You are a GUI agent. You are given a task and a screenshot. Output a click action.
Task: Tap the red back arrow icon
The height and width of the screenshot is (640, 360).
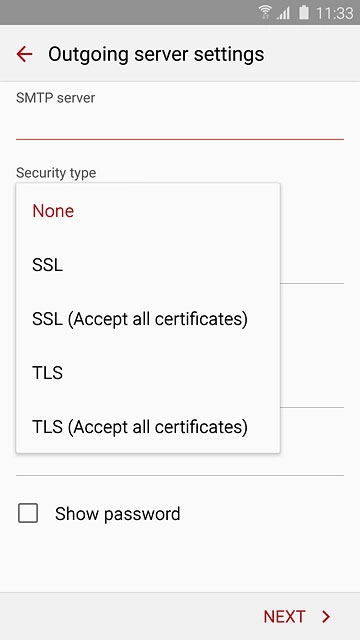(24, 54)
